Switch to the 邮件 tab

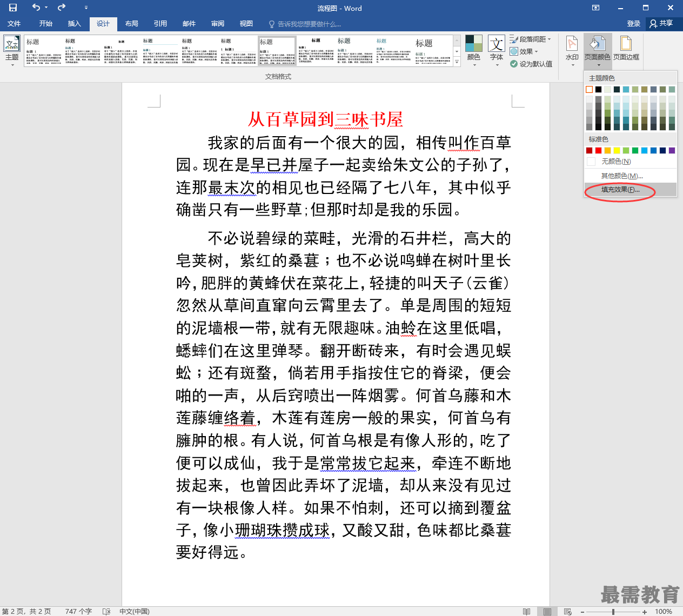click(189, 24)
